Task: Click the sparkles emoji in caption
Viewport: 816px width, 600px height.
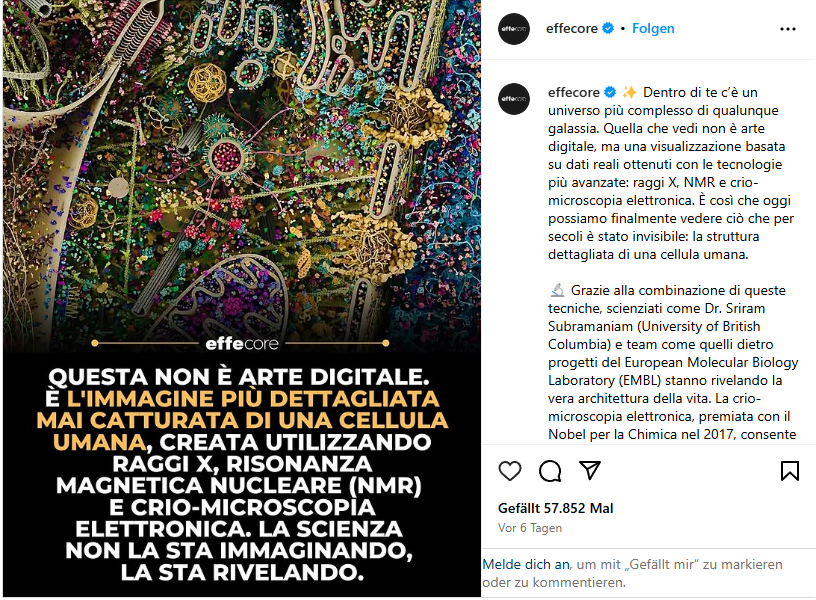Action: point(629,92)
